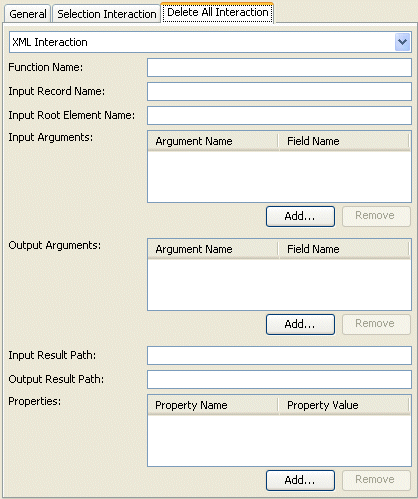Click Field Name header in Output Arguments

click(x=344, y=249)
